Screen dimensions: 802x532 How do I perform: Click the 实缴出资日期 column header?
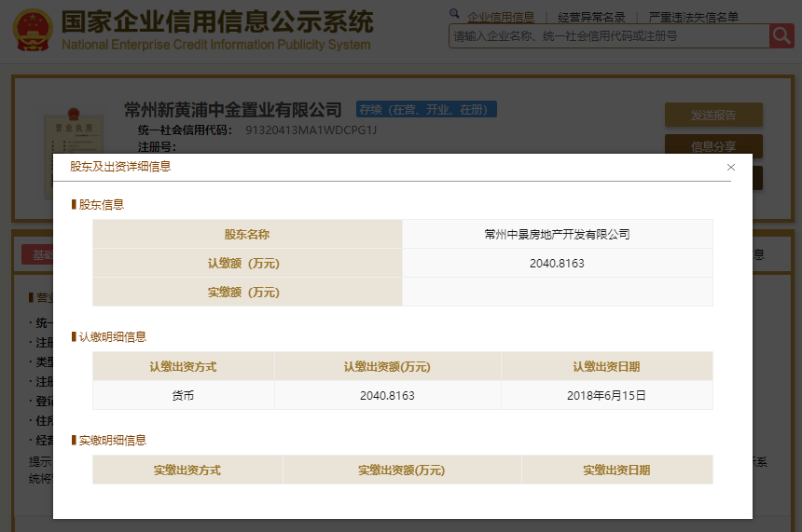616,470
